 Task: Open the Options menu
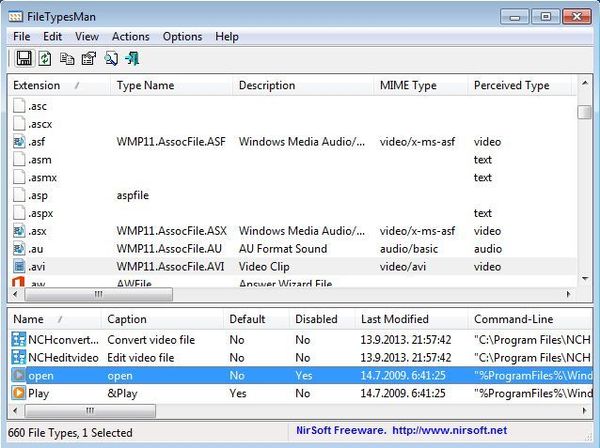(182, 37)
